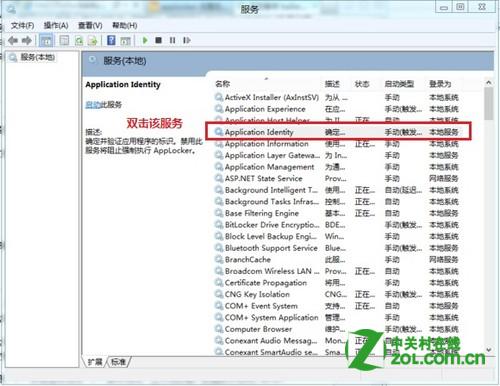Sort by the 登录为 column header

[440, 84]
